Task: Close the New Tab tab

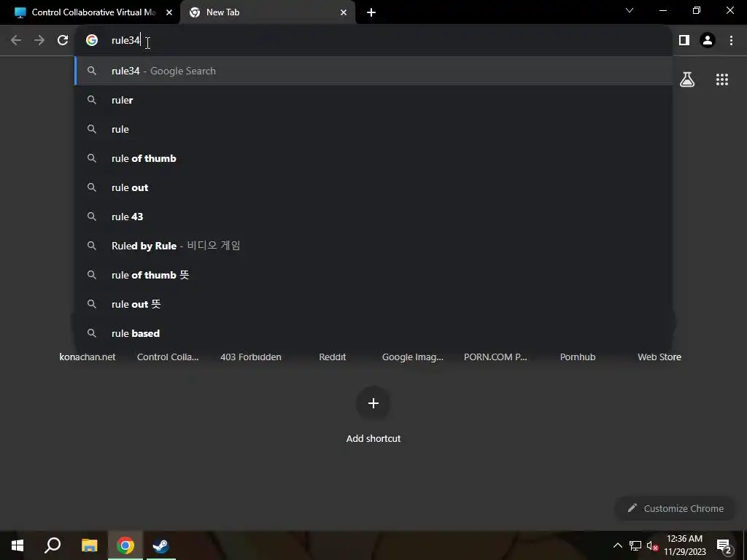Action: click(344, 12)
